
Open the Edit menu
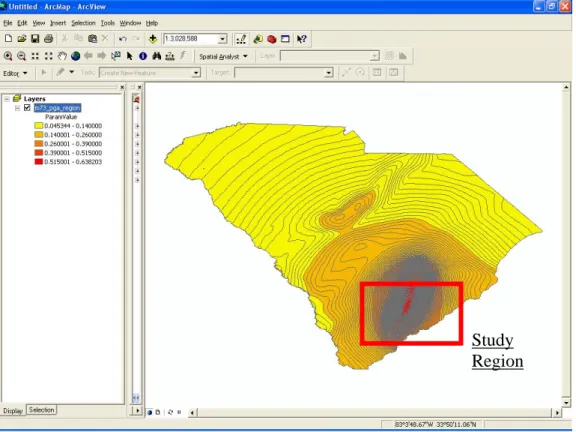(22, 23)
